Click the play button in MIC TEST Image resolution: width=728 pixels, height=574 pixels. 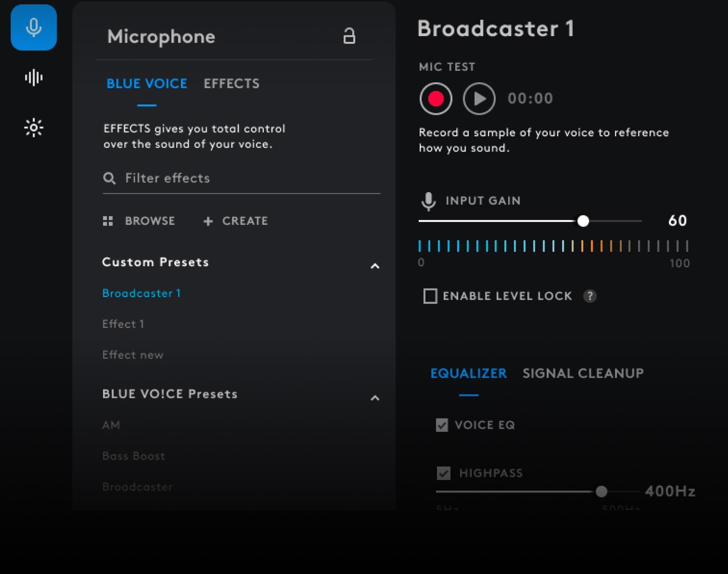[x=479, y=98]
